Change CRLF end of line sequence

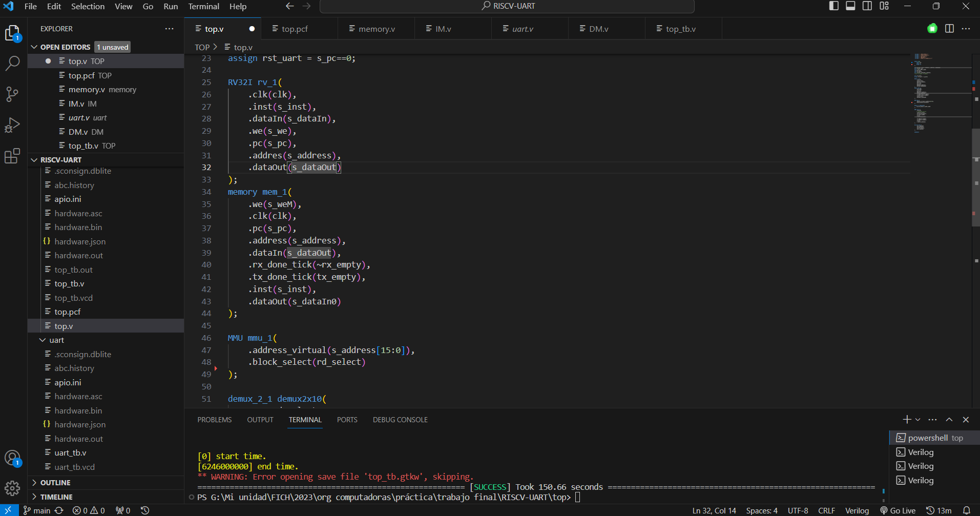point(826,510)
